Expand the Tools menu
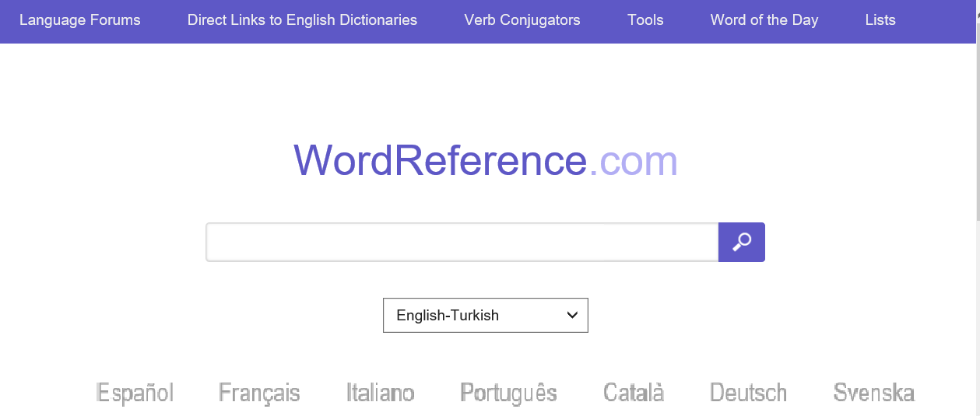Screen dimensions: 980x416 pos(645,20)
